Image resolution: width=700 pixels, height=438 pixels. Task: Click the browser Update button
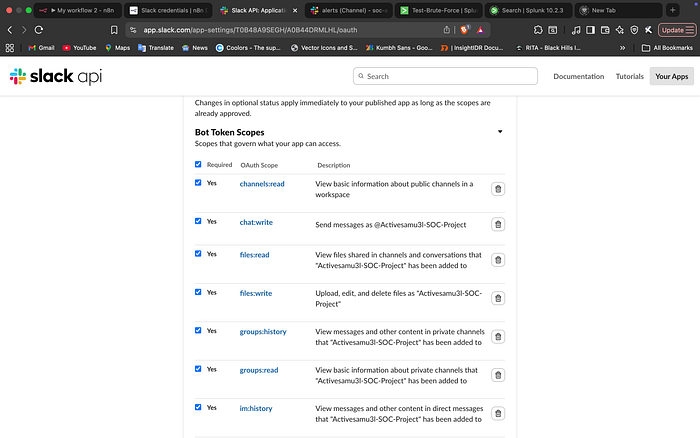(x=672, y=30)
